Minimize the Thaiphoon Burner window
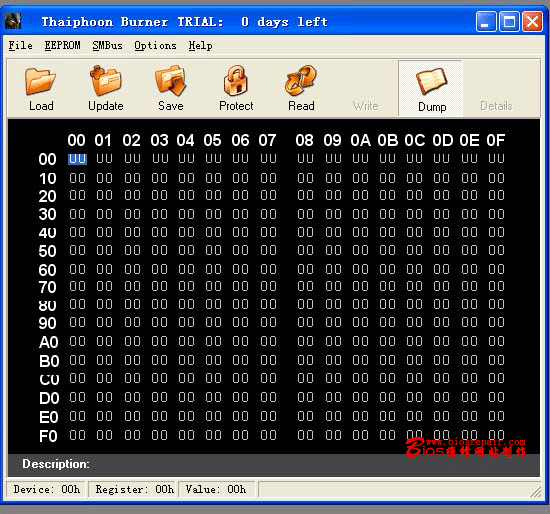Image resolution: width=550 pixels, height=514 pixels. click(x=486, y=22)
